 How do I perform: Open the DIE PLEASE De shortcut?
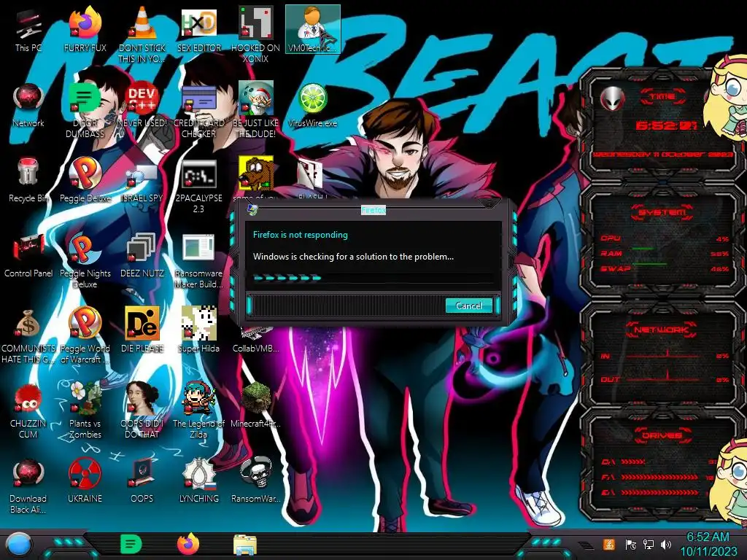[x=142, y=330]
